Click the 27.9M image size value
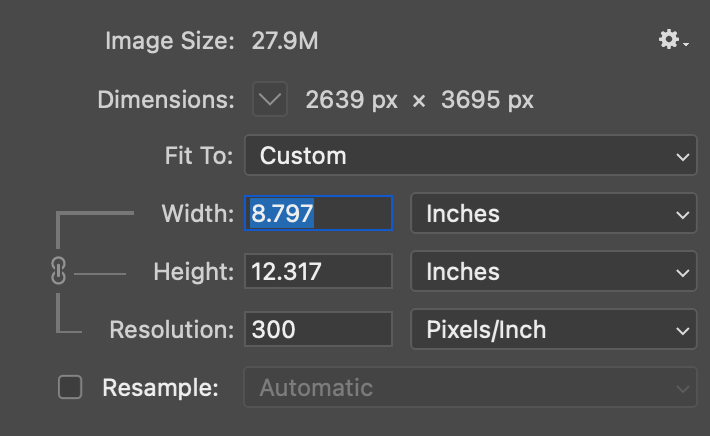Viewport: 710px width, 436px height. click(x=285, y=41)
